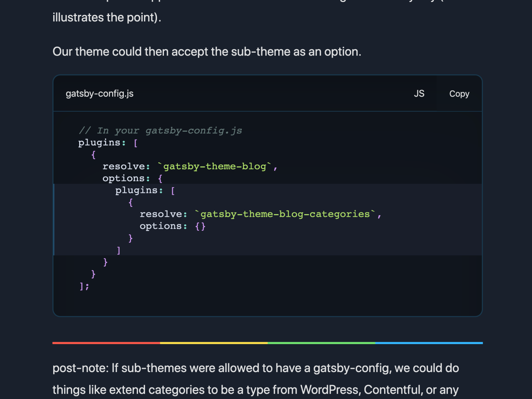Click the rainbow divider line
This screenshot has height=399, width=532.
266,342
